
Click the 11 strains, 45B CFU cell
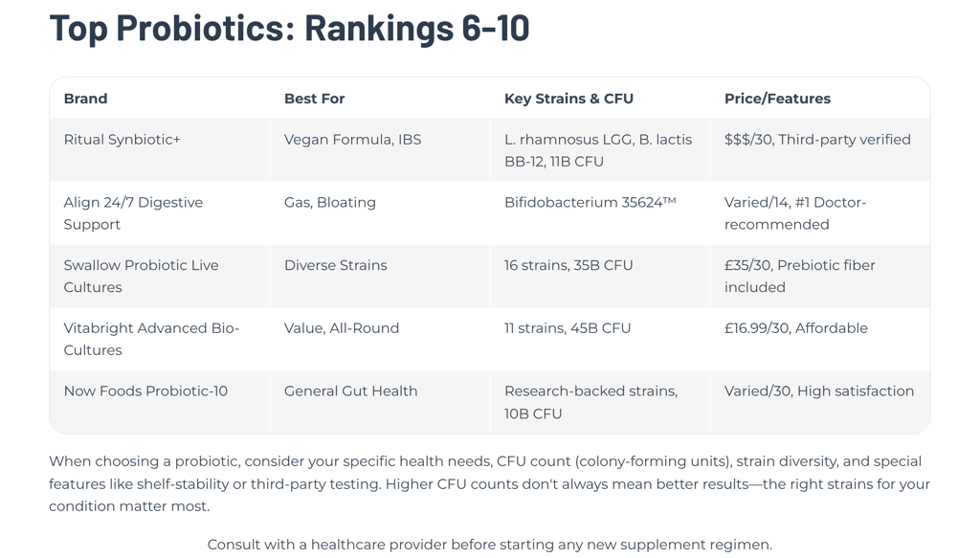600,340
